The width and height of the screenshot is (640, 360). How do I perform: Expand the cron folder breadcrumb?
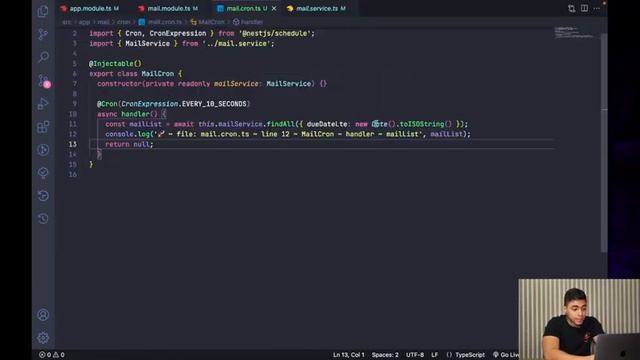123,22
